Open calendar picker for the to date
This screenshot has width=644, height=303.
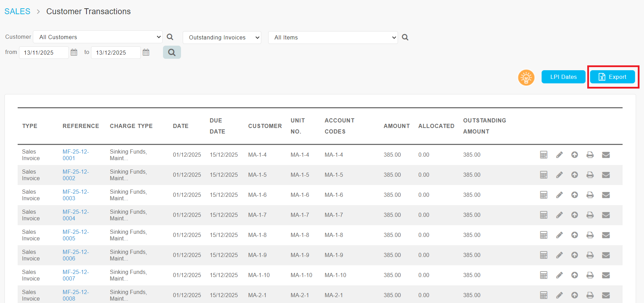[x=146, y=52]
